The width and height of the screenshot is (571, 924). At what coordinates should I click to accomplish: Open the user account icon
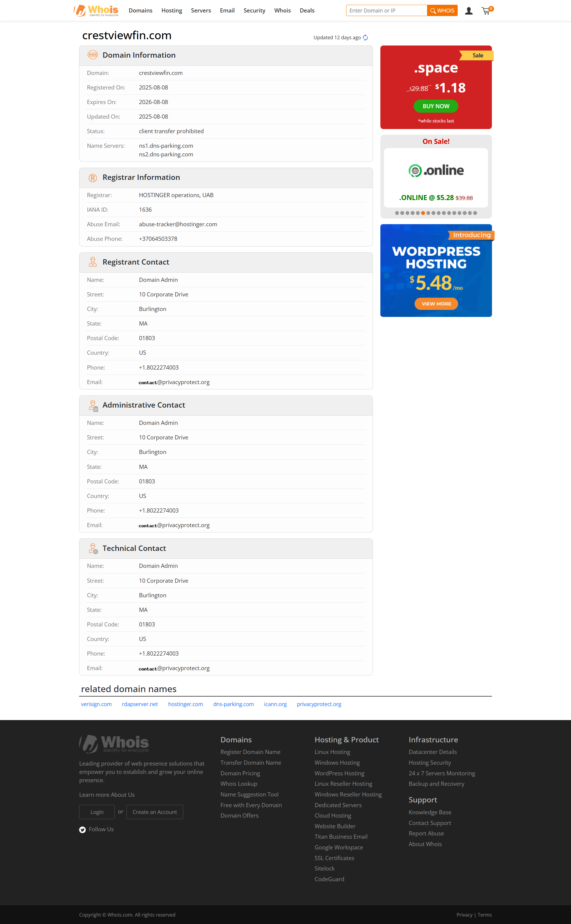coord(469,11)
